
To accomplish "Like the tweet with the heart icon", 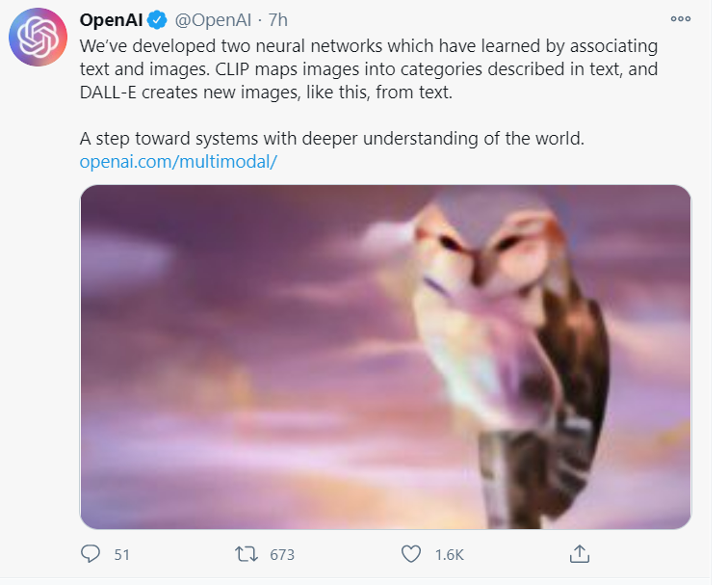I will pyautogui.click(x=411, y=554).
